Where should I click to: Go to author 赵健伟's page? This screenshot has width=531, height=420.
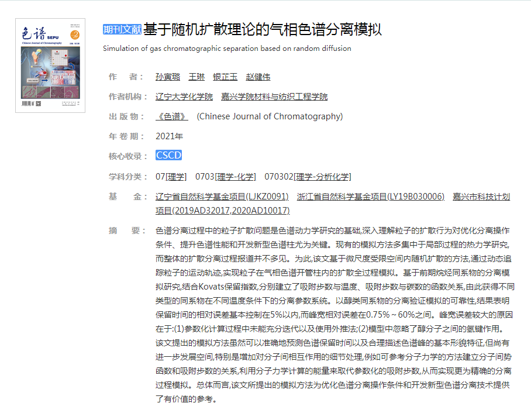point(258,77)
